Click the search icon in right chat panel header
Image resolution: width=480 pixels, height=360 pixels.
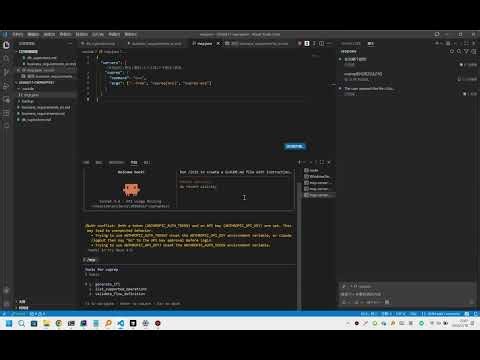(x=459, y=52)
